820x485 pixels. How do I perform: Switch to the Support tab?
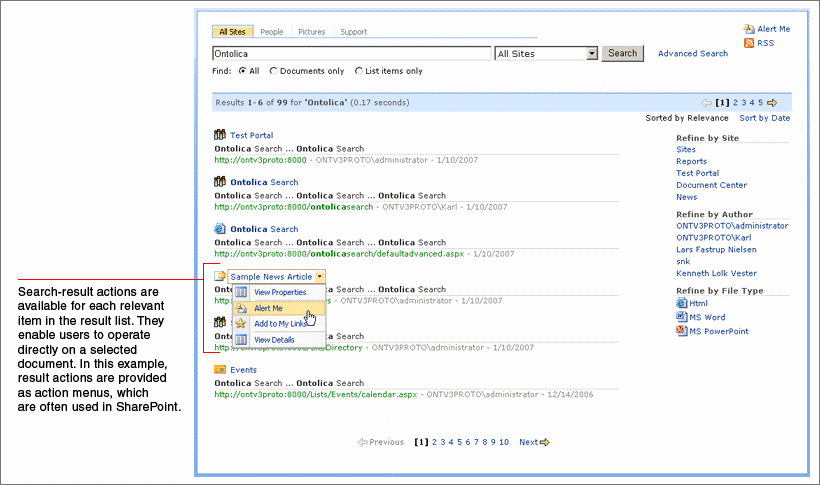[x=354, y=32]
